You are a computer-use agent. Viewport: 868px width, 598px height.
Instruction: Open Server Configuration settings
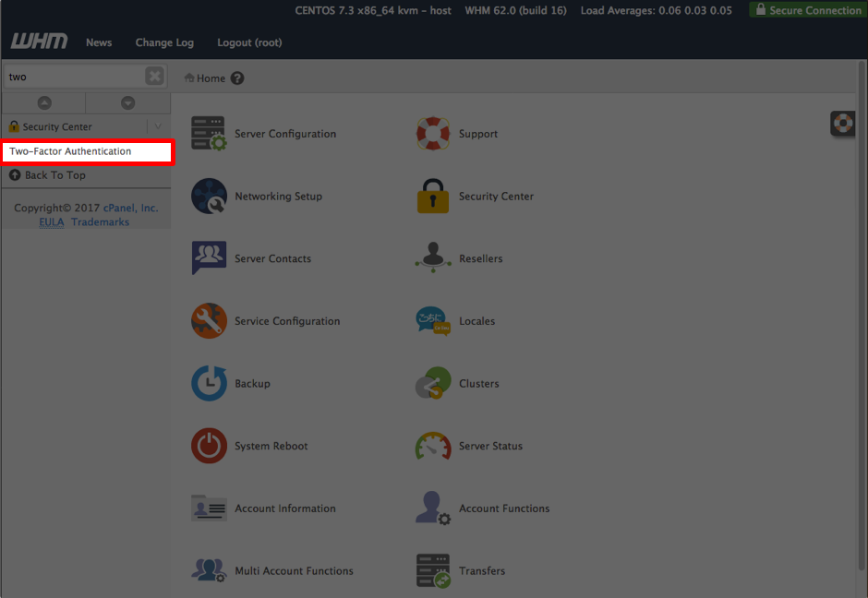click(x=209, y=133)
